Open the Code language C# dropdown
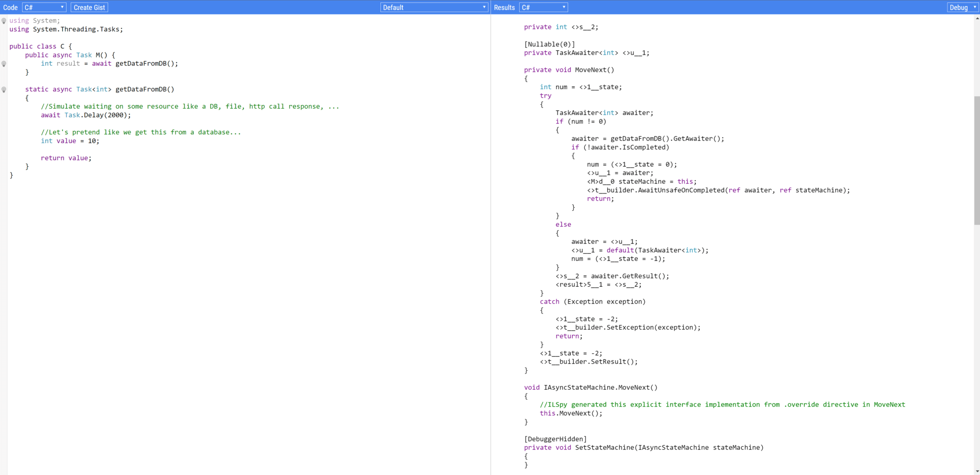 pos(44,7)
